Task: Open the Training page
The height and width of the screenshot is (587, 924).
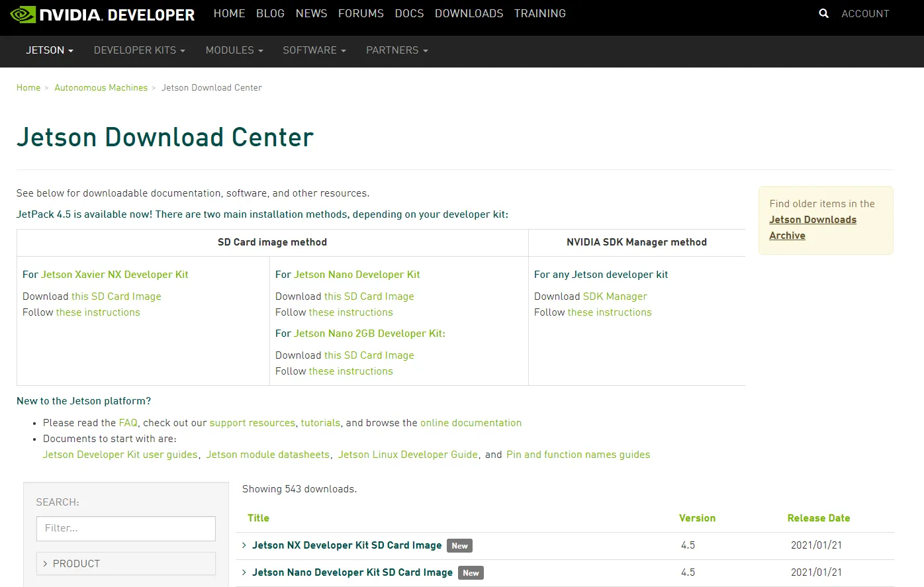Action: (540, 13)
